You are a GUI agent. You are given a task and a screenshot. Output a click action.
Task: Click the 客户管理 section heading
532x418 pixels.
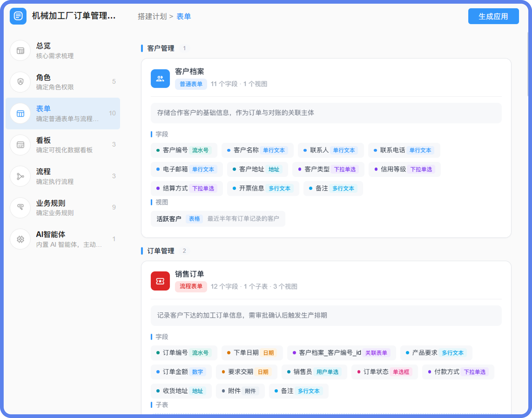click(x=161, y=48)
